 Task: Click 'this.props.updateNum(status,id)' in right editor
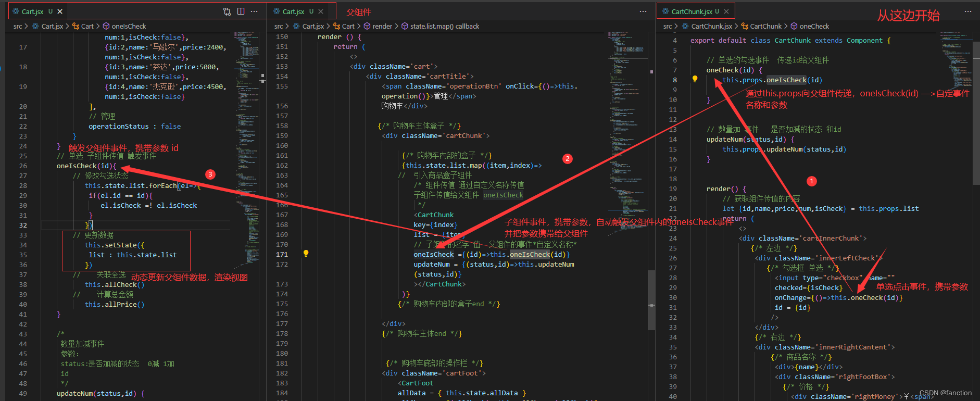pyautogui.click(x=784, y=149)
